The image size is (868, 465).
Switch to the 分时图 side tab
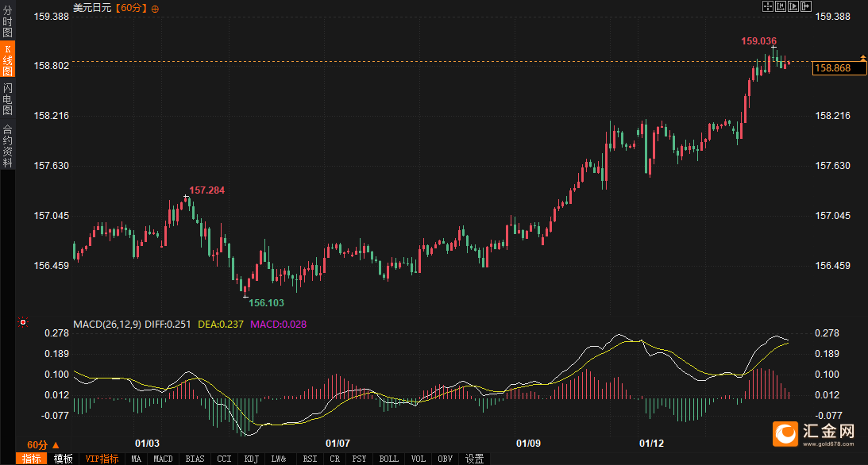pyautogui.click(x=7, y=22)
